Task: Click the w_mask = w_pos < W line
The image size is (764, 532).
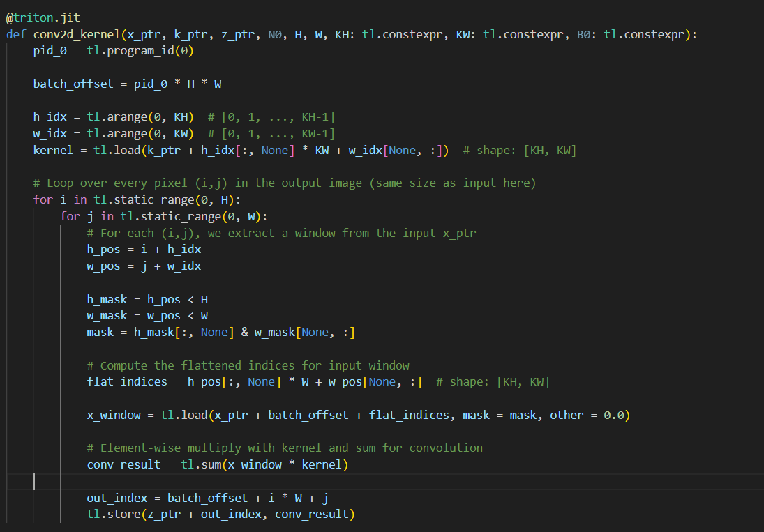Action: coord(147,316)
